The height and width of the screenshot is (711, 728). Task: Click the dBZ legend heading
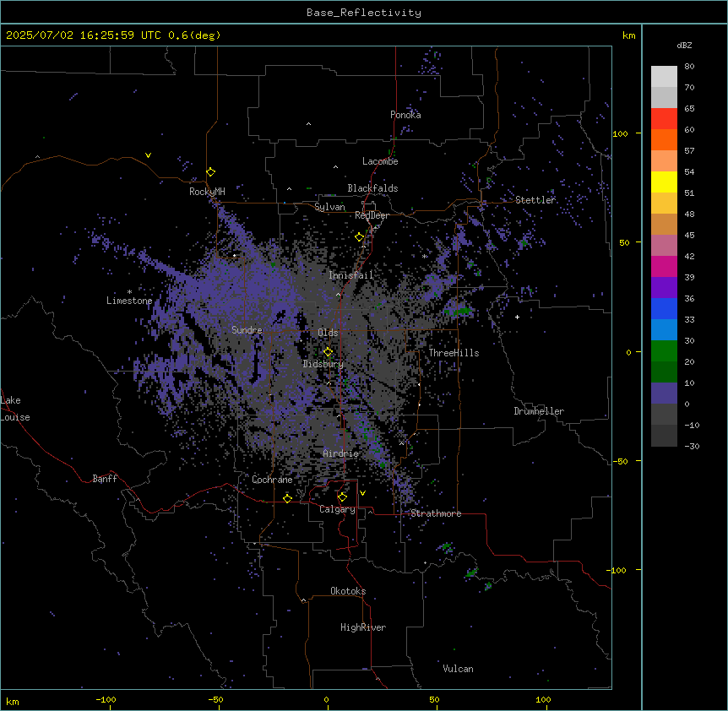point(684,46)
